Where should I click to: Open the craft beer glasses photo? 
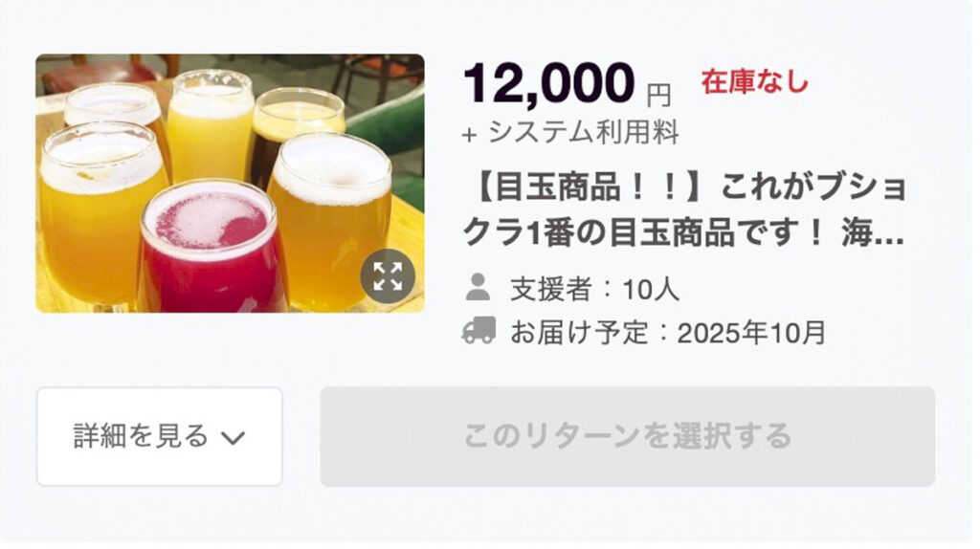pyautogui.click(x=230, y=183)
